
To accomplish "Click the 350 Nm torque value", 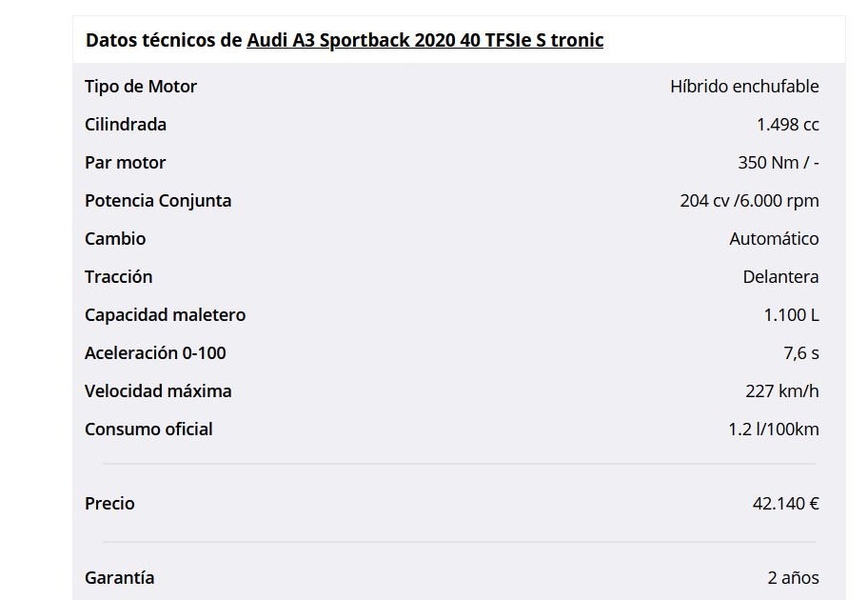I will pyautogui.click(x=778, y=163).
